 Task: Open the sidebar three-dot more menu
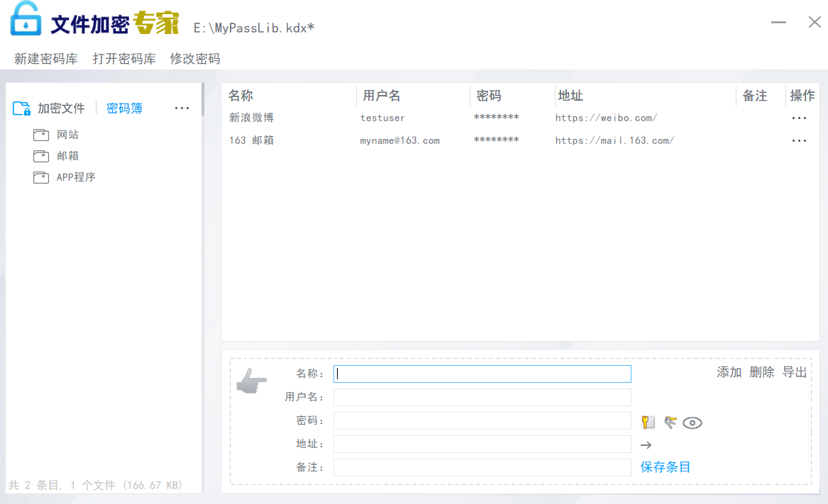[182, 108]
